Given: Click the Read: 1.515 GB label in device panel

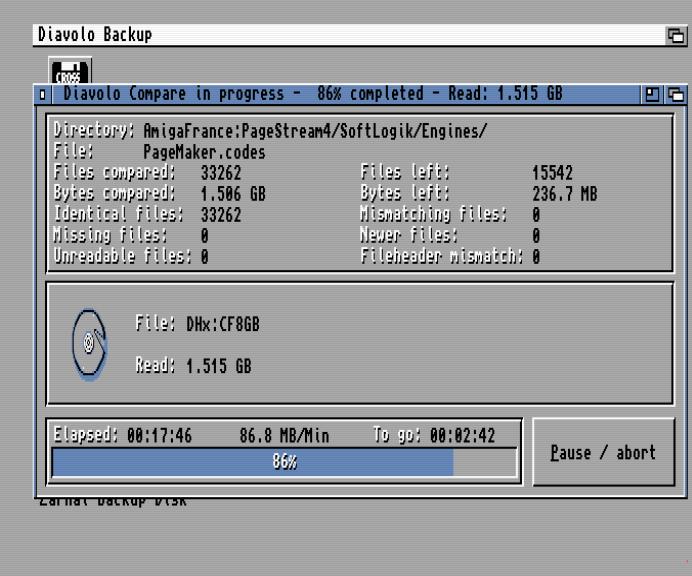Looking at the screenshot, I should click(192, 366).
